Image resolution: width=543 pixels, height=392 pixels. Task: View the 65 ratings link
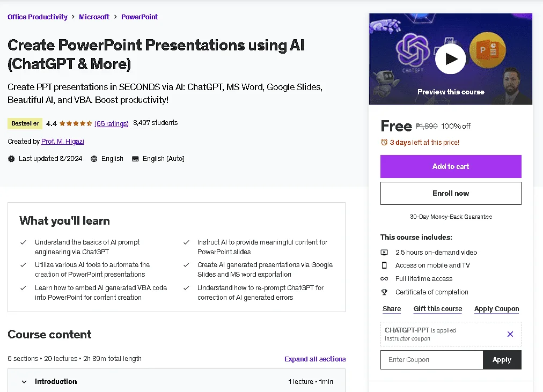tap(112, 123)
